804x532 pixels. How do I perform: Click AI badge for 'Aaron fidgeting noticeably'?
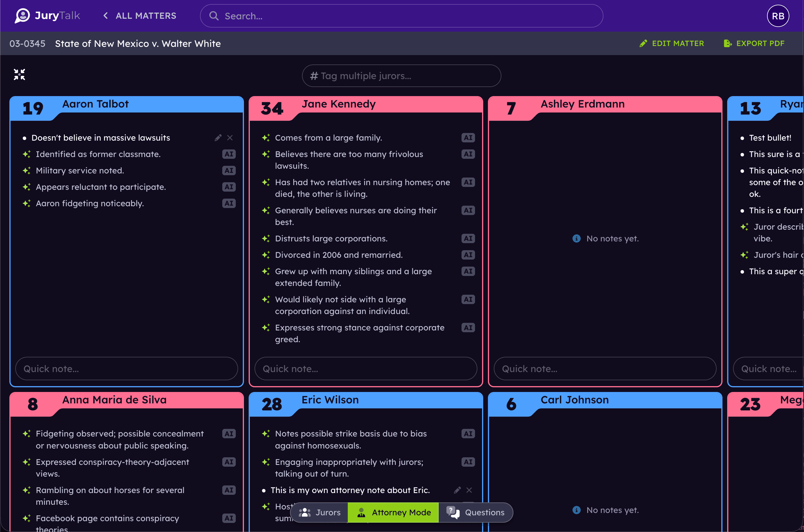point(229,203)
